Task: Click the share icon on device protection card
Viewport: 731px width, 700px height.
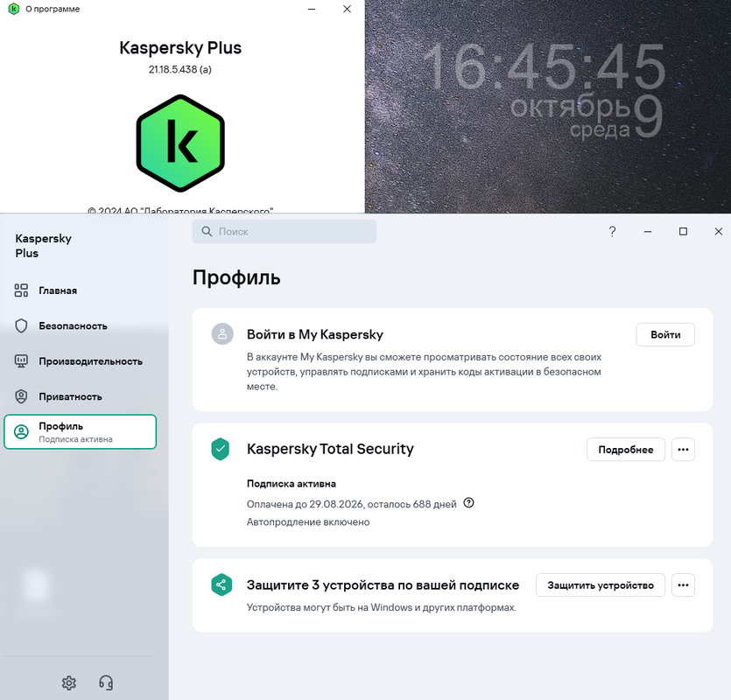Action: coord(221,584)
